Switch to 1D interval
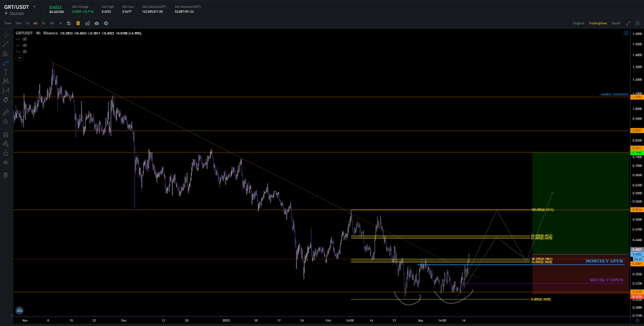This screenshot has height=326, width=644. click(43, 23)
